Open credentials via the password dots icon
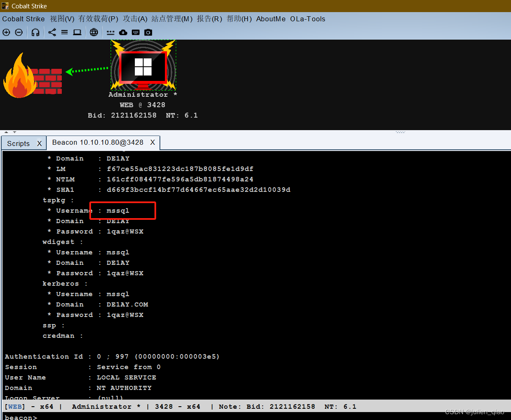This screenshot has width=511, height=420. tap(110, 32)
